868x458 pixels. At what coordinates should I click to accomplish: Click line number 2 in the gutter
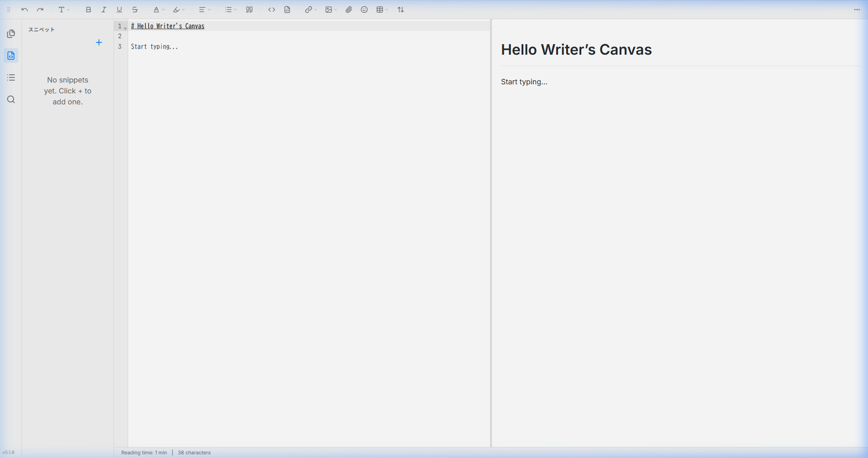120,36
